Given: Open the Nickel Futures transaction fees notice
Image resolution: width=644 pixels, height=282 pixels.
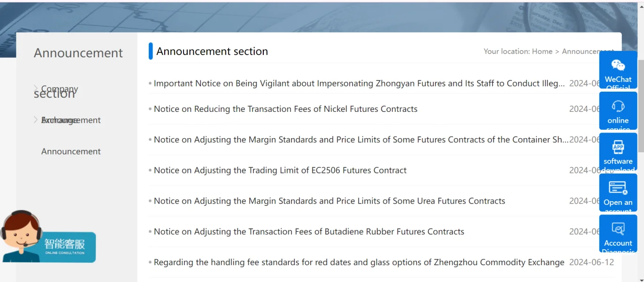Looking at the screenshot, I should [285, 109].
